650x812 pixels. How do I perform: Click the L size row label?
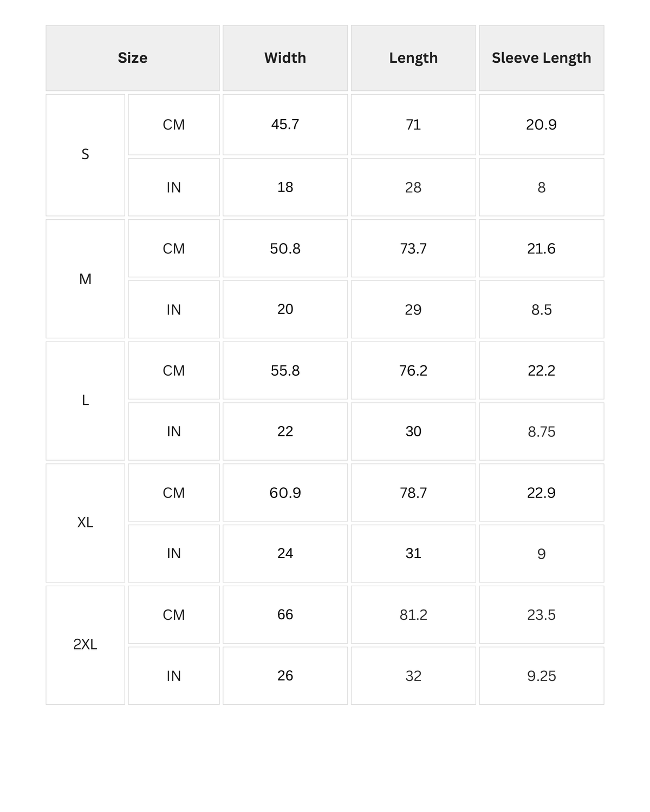tap(85, 401)
